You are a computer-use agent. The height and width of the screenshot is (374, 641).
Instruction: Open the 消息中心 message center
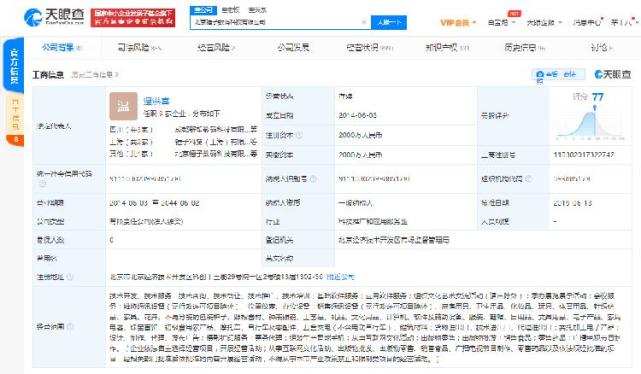point(587,22)
